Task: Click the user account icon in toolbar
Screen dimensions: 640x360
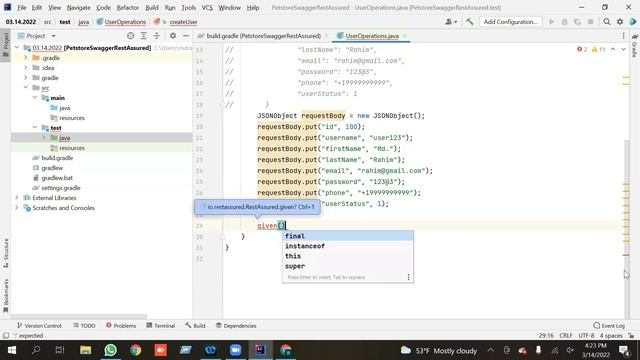Action: coord(451,22)
